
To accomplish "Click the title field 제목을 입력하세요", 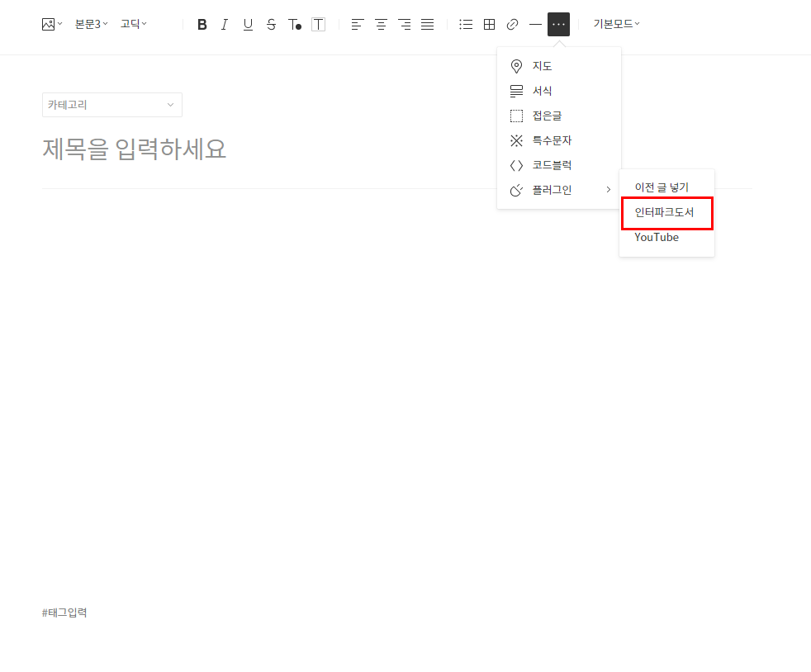I will [x=134, y=149].
